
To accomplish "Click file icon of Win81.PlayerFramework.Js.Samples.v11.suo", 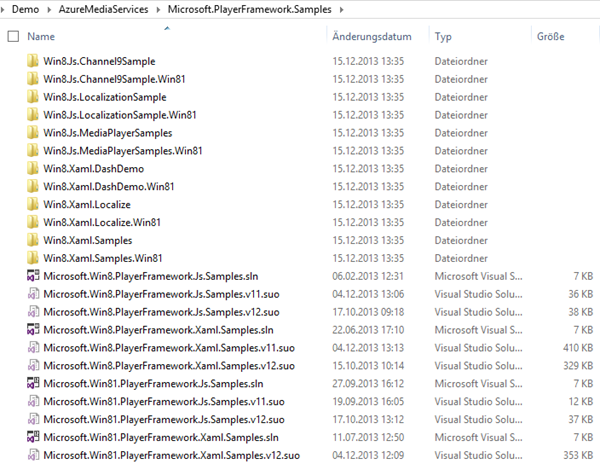I will click(33, 401).
